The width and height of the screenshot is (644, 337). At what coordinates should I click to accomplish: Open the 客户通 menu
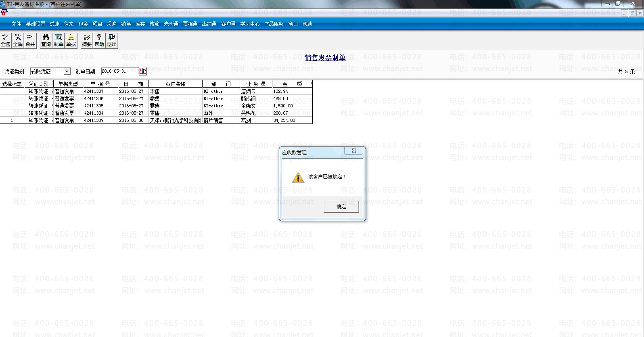tap(228, 24)
